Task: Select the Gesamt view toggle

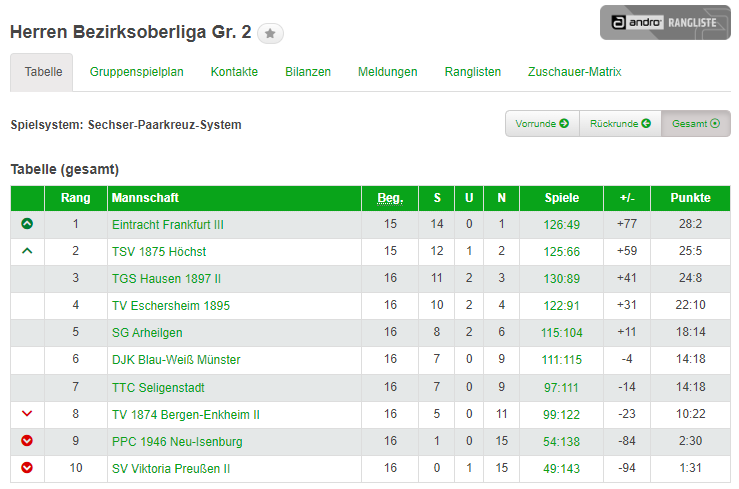Action: point(695,124)
